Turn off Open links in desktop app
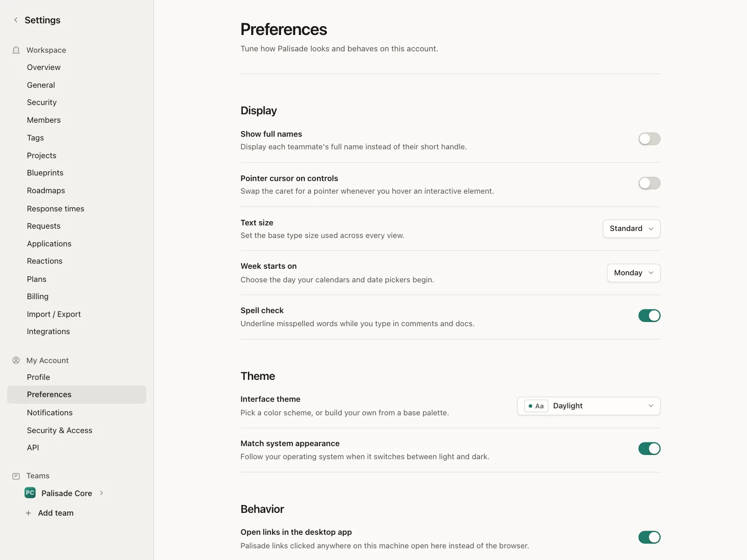The image size is (747, 560). [x=649, y=538]
